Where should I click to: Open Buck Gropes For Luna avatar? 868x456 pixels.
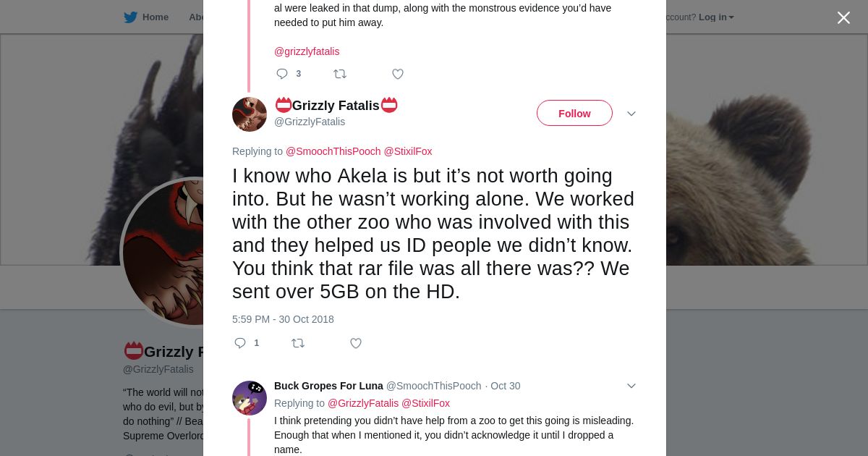(x=250, y=398)
